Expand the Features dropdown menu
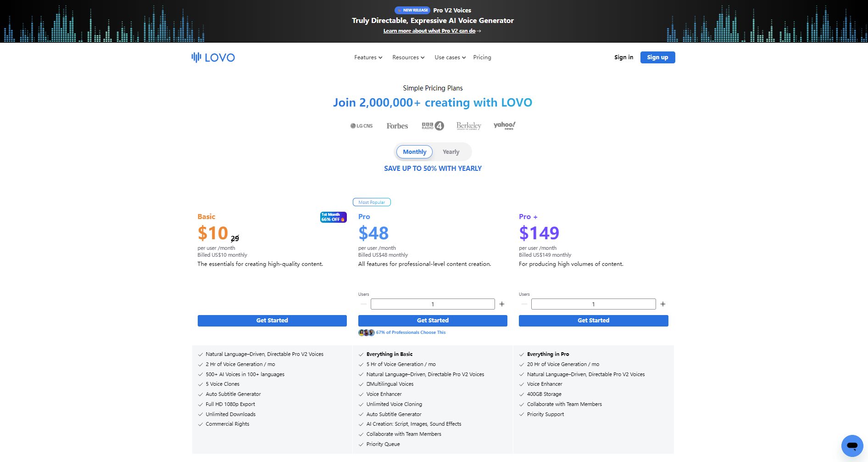This screenshot has width=868, height=462. click(368, 57)
